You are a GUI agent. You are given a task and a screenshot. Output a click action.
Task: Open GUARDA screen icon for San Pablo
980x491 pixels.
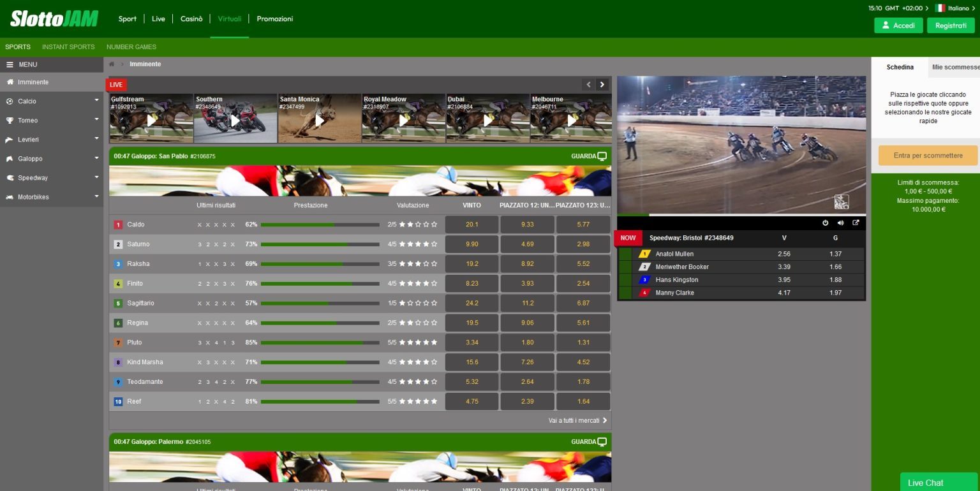coord(602,156)
